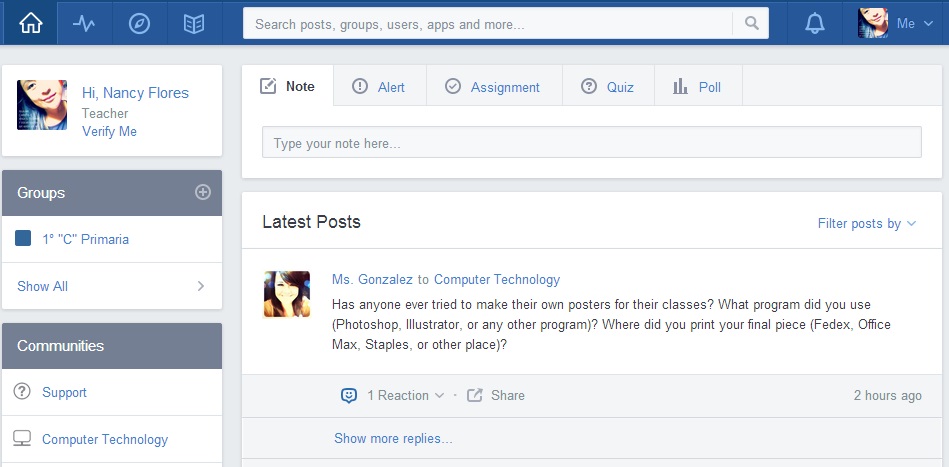Screen dimensions: 949x467
Task: Click Show All groups
Action: pyautogui.click(x=42, y=286)
